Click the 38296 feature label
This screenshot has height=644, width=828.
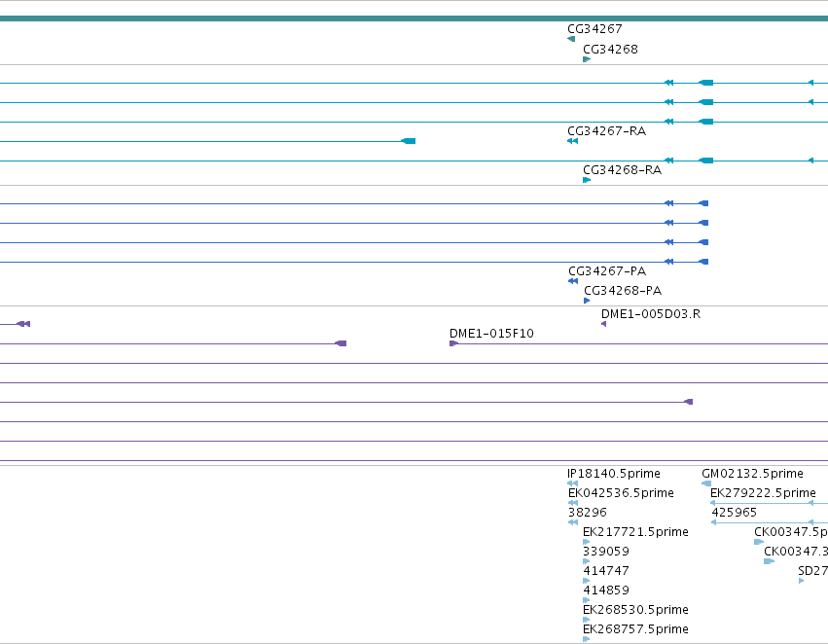pos(588,513)
